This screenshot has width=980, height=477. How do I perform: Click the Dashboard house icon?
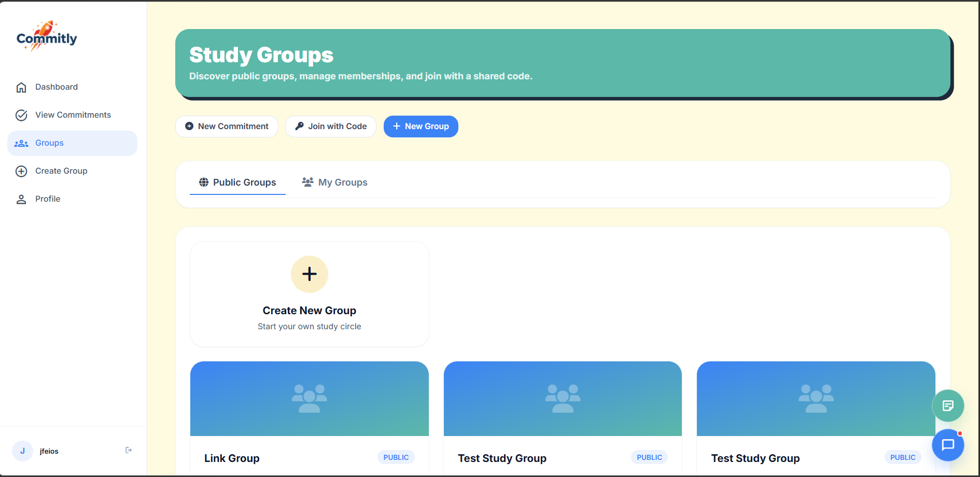coord(21,87)
